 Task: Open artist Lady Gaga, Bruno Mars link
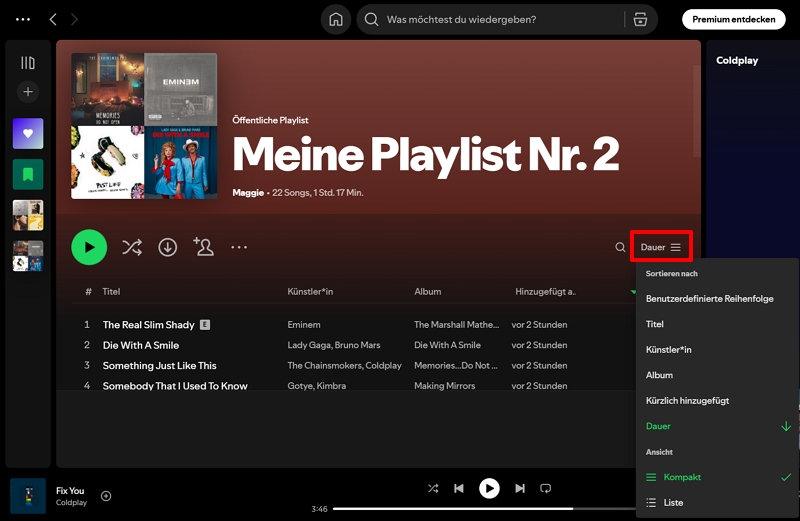click(334, 345)
